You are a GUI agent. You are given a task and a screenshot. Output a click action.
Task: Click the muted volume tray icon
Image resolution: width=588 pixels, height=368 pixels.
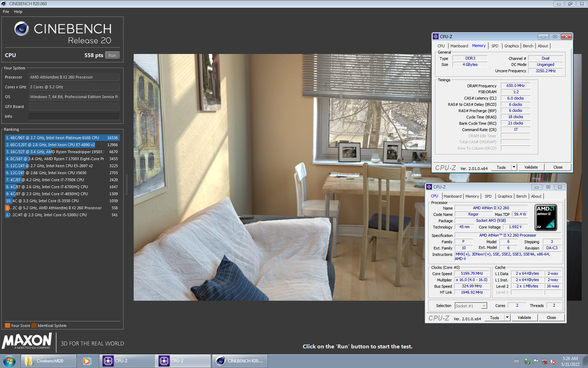553,361
